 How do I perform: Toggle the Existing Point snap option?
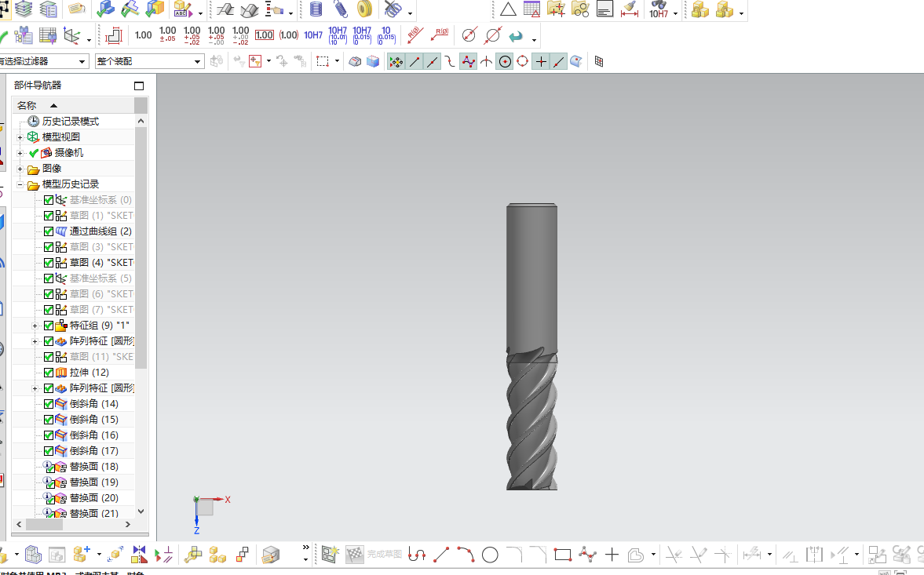point(541,62)
